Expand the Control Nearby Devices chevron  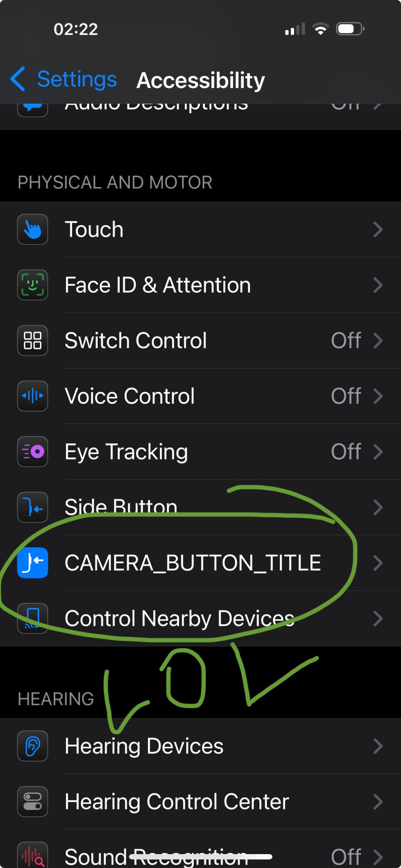tap(378, 618)
